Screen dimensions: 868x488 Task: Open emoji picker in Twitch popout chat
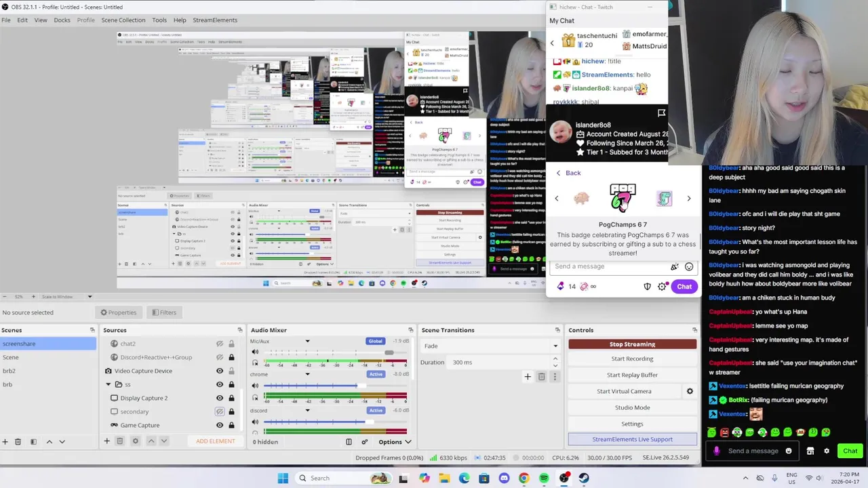(x=689, y=266)
